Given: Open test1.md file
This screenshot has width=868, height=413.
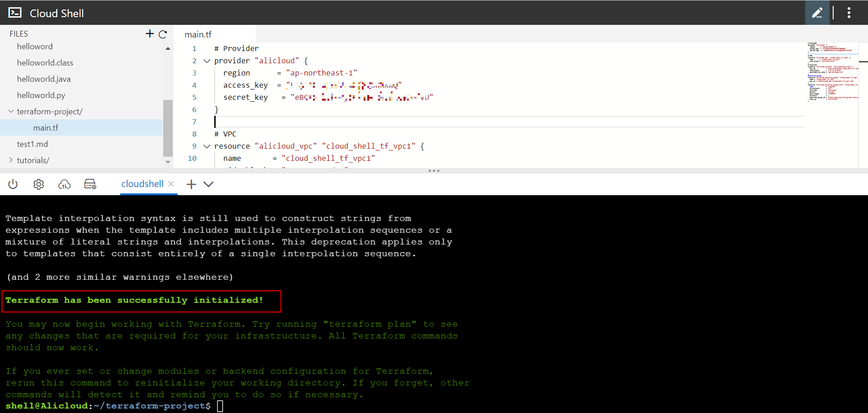Looking at the screenshot, I should click(x=33, y=144).
